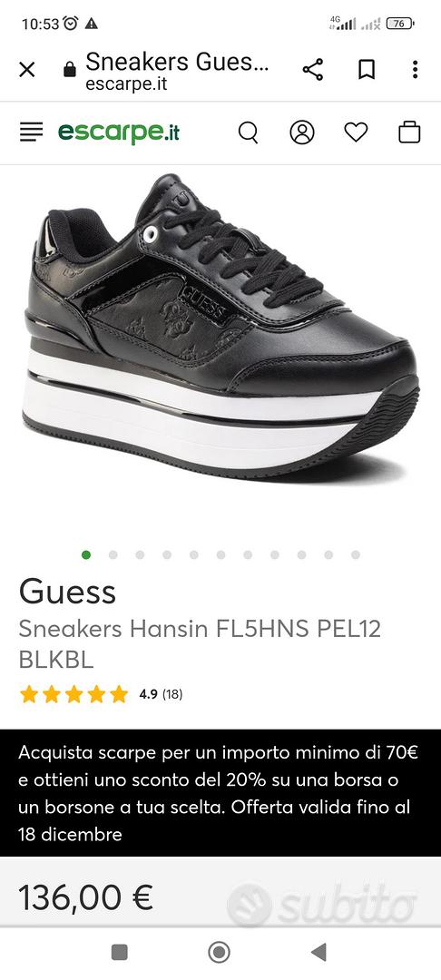Tap the 20% discount promo banner
This screenshot has height=980, width=441.
point(220,792)
